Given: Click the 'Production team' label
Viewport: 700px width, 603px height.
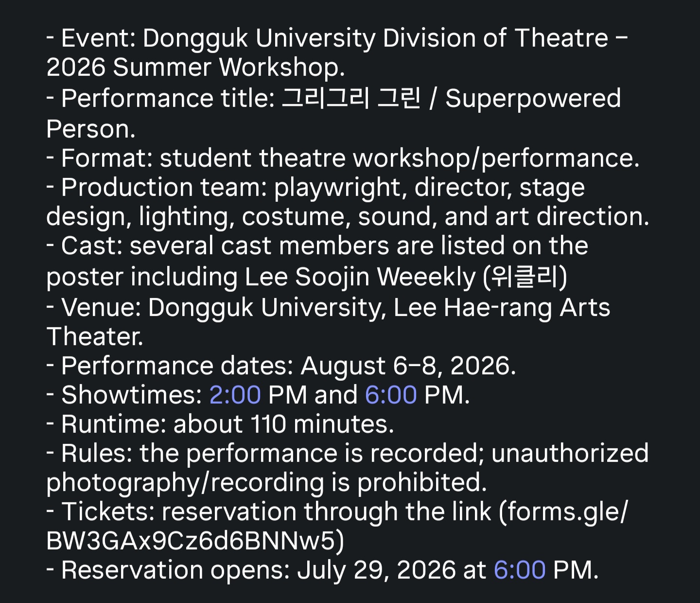Looking at the screenshot, I should pyautogui.click(x=163, y=188).
